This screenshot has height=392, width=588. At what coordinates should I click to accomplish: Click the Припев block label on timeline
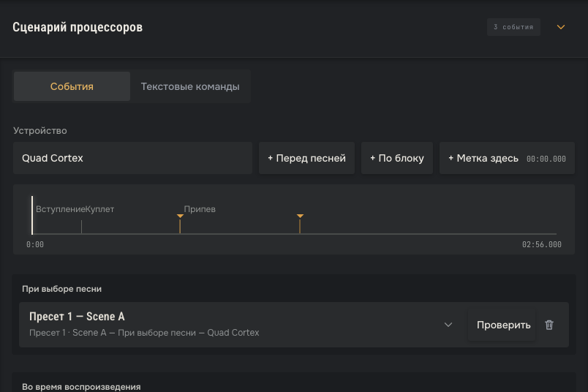[x=200, y=209]
